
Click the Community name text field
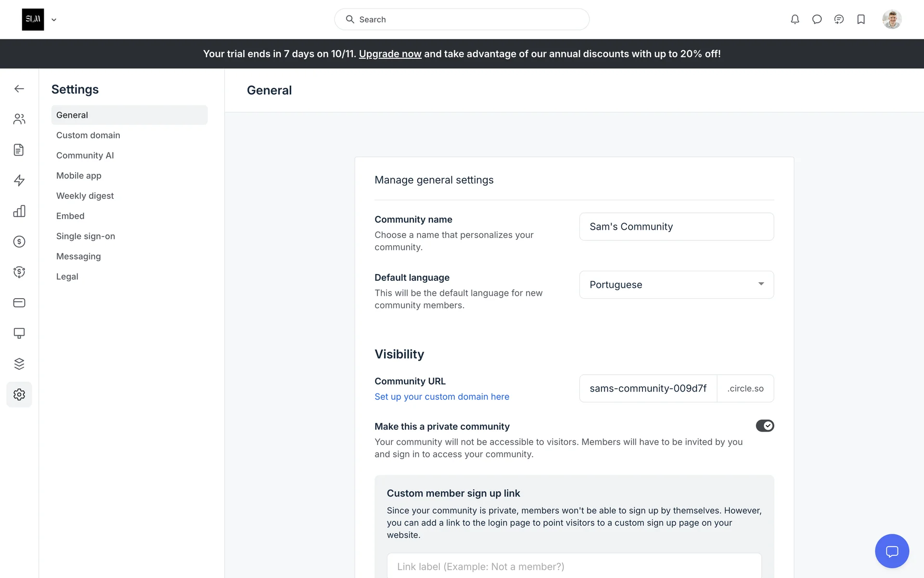coord(676,227)
